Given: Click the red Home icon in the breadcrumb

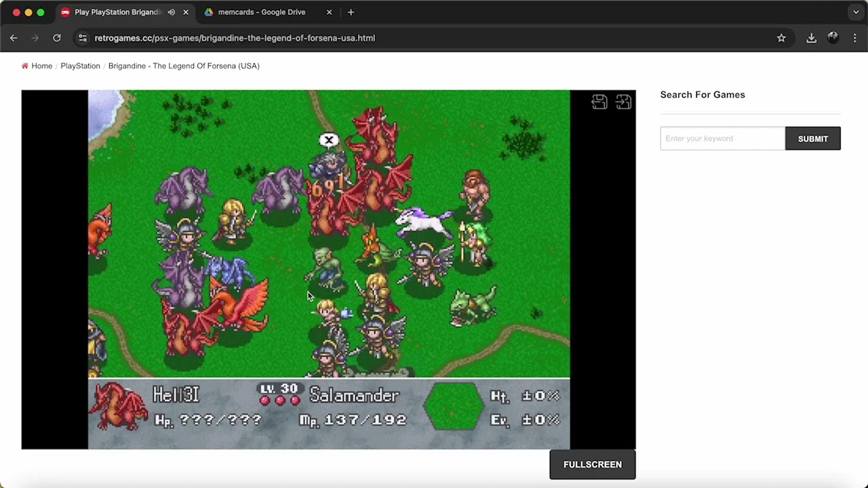Looking at the screenshot, I should (25, 66).
